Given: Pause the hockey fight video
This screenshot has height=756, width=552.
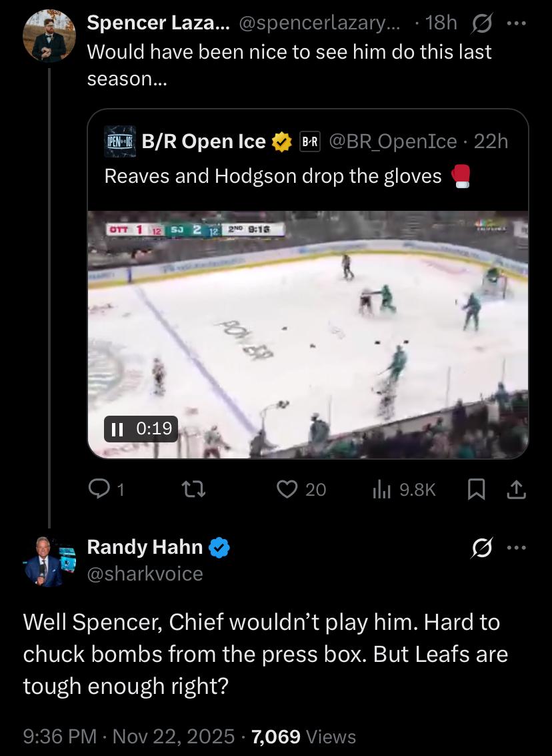Looking at the screenshot, I should 118,428.
